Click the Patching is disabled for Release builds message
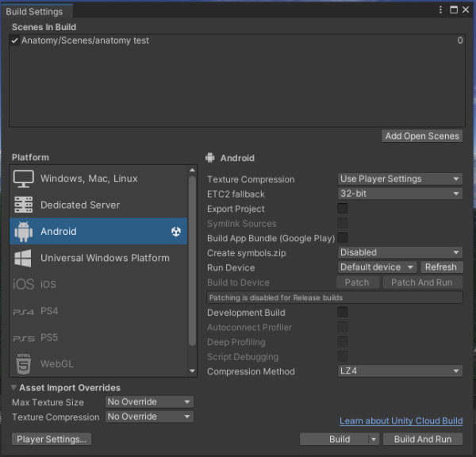The height and width of the screenshot is (457, 476). click(x=335, y=298)
